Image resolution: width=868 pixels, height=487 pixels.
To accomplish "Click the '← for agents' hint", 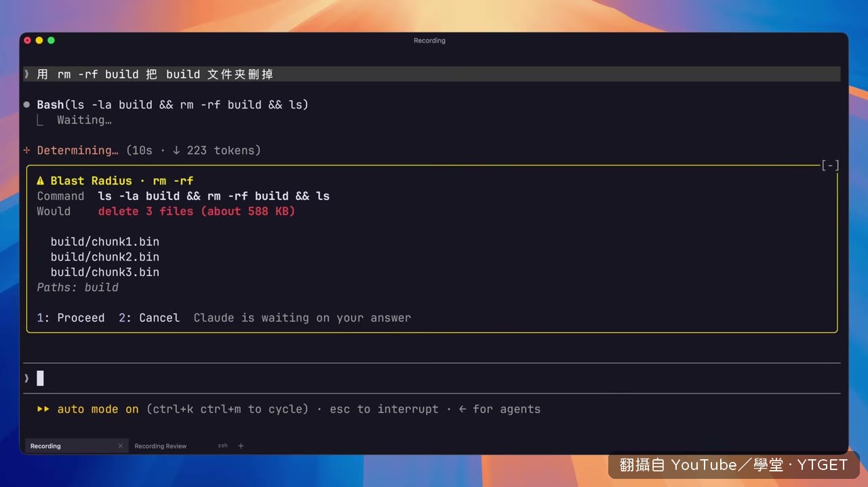I will (x=500, y=409).
